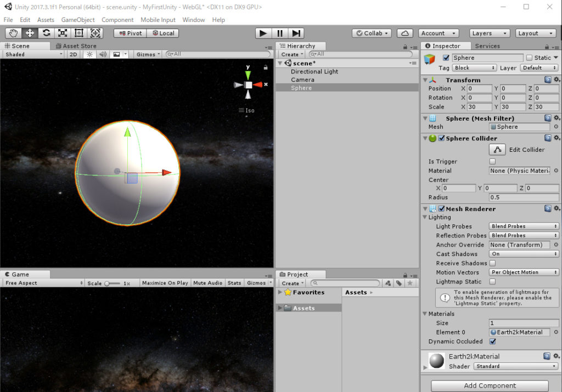Select the Hand tool
This screenshot has height=392, width=562.
point(13,33)
